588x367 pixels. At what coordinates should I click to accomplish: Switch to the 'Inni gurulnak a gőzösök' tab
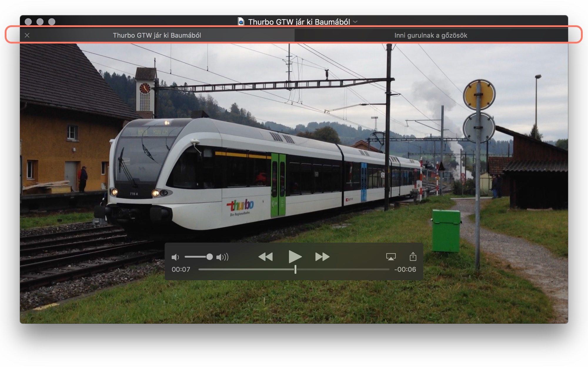point(431,35)
